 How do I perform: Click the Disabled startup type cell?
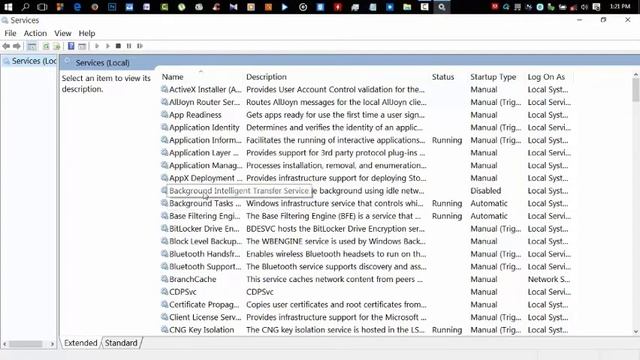coord(485,191)
